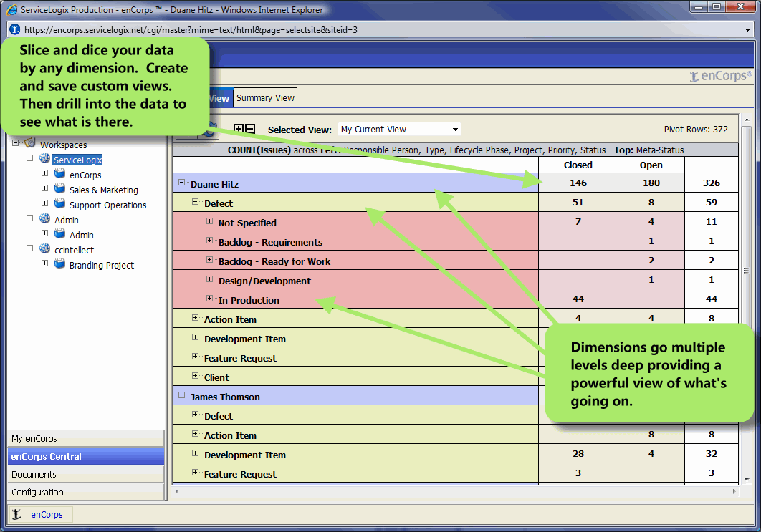Viewport: 761px width, 532px height.
Task: Click the pivot table scroll-down arrow
Action: (x=747, y=480)
